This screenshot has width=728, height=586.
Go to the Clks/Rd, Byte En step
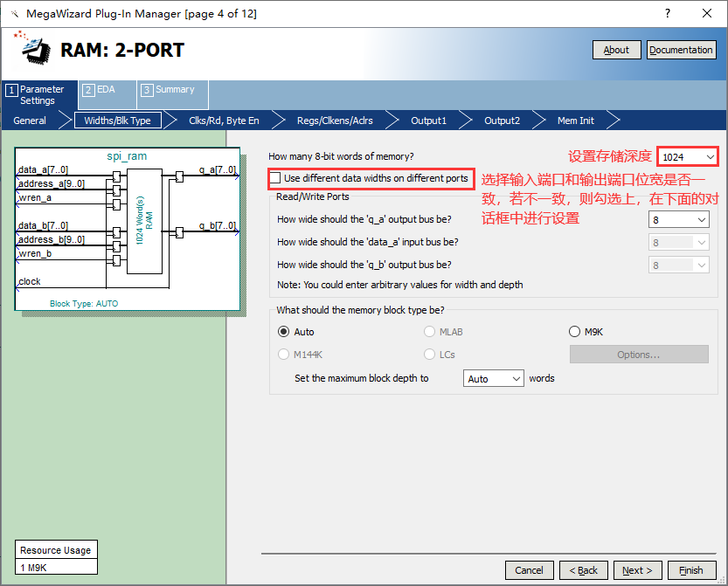224,121
